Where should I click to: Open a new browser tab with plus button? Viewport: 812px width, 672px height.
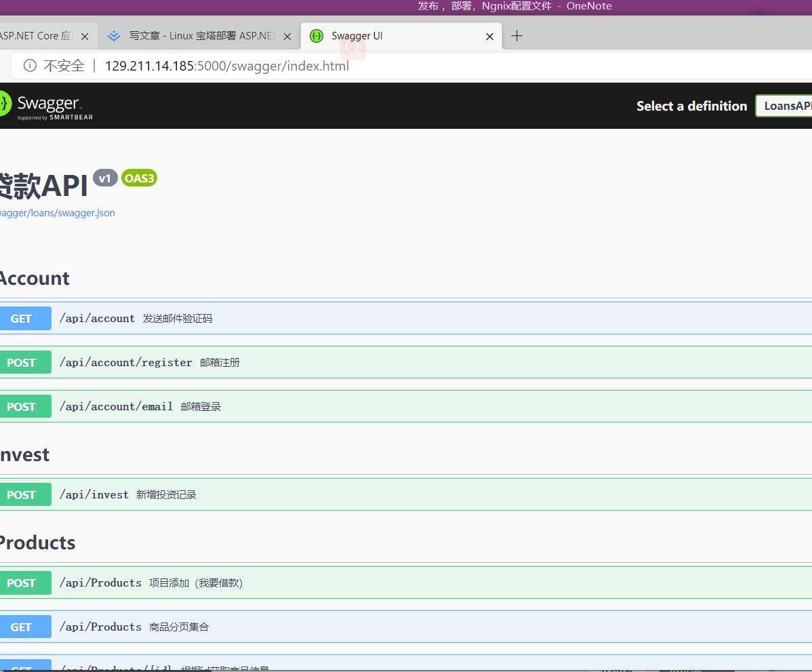516,36
